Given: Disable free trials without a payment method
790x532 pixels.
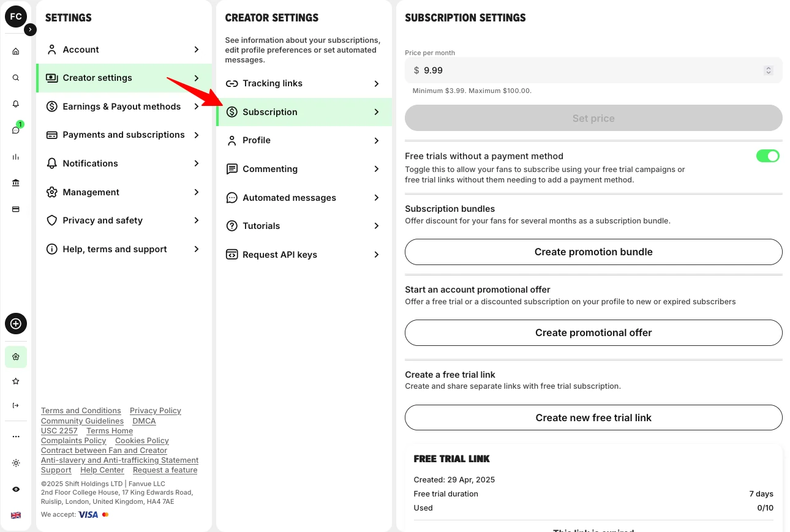Looking at the screenshot, I should [767, 156].
